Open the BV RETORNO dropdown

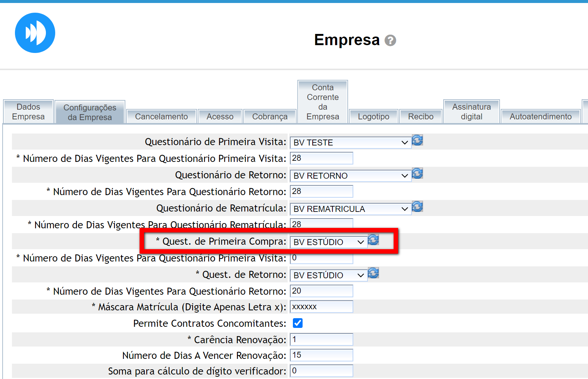pos(350,176)
